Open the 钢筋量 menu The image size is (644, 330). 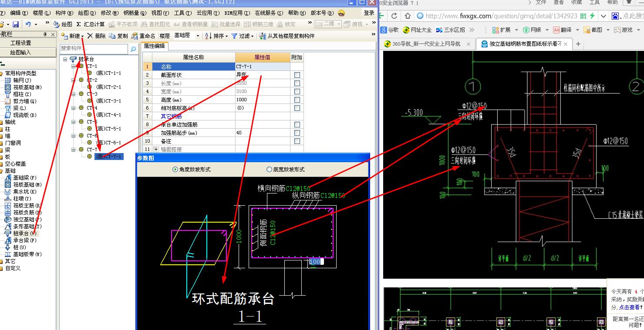(x=135, y=13)
